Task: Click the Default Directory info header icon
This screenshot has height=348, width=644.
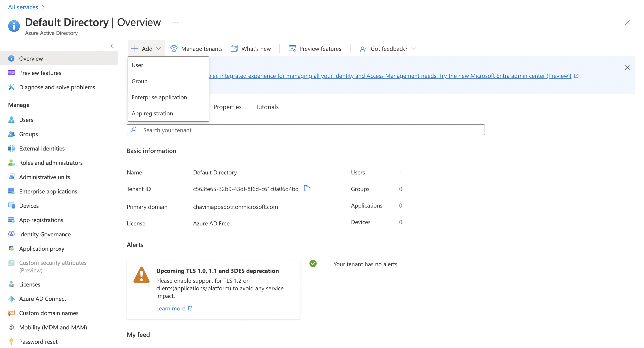Action: 14,26
